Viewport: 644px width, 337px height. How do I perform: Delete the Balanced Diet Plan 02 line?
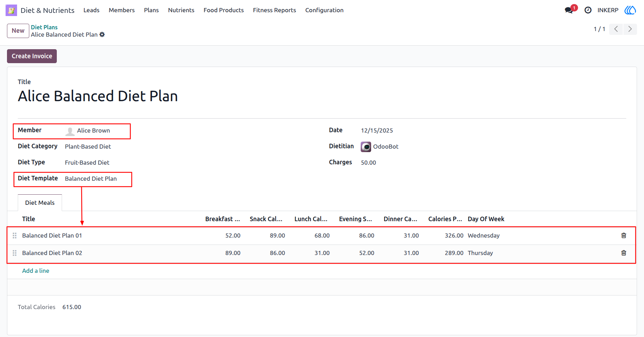click(624, 253)
